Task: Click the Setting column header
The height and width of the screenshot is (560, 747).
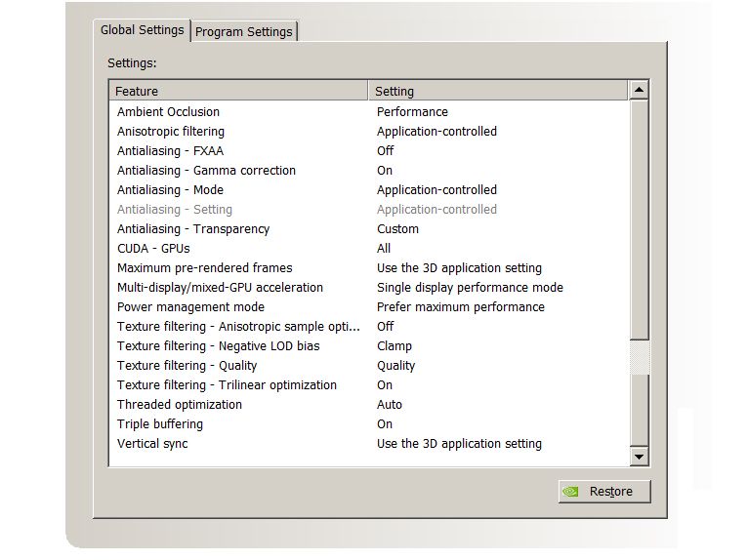Action: coord(498,91)
